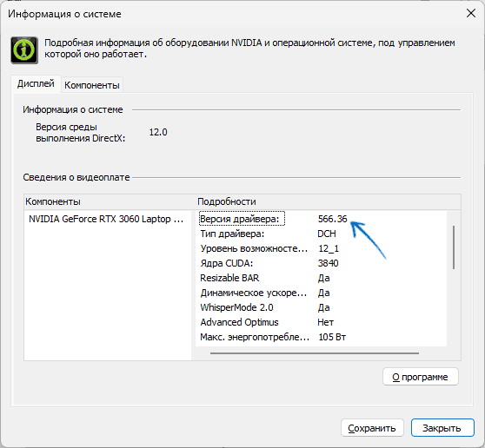
Task: Click the green NVIDIA info icon
Action: coord(24,50)
